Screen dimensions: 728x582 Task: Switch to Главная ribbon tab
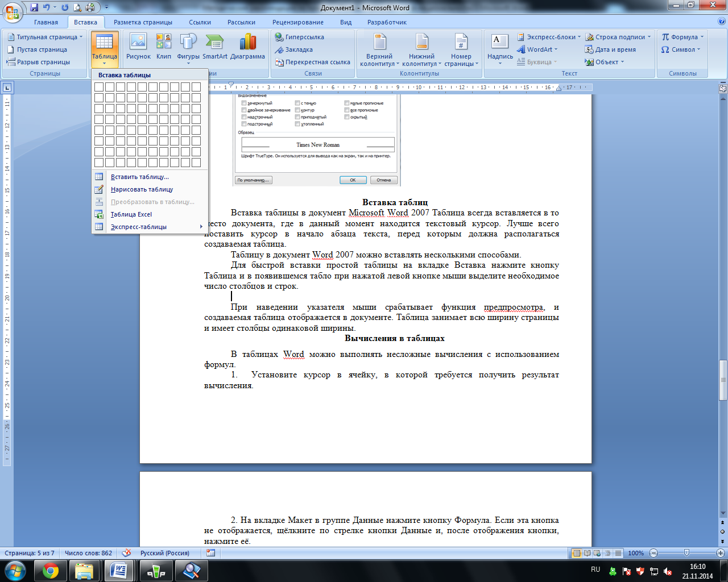[x=46, y=22]
